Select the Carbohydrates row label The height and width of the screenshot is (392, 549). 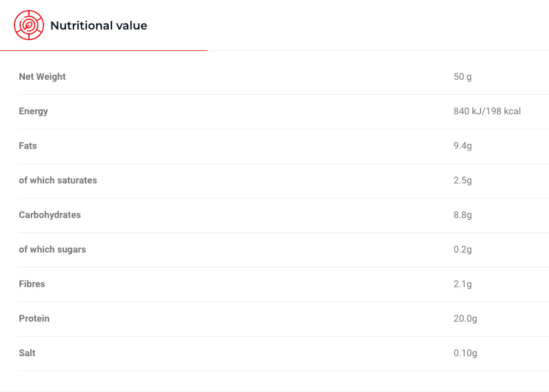click(x=50, y=215)
